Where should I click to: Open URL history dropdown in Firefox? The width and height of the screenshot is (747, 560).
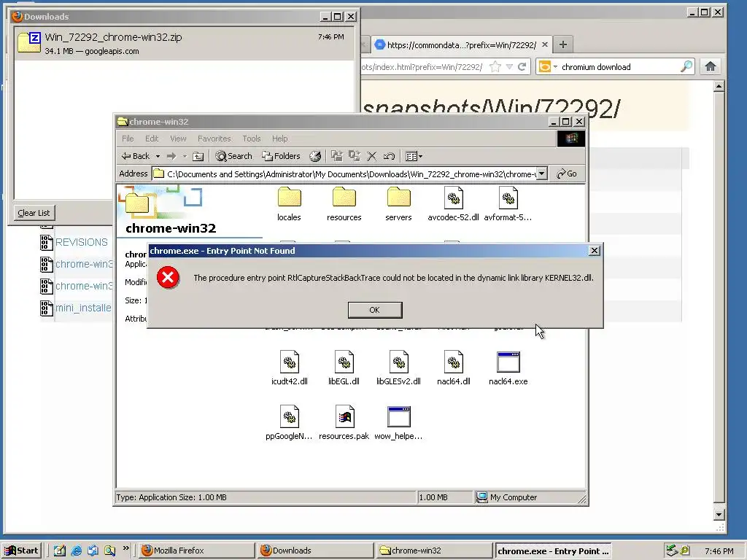click(x=509, y=66)
